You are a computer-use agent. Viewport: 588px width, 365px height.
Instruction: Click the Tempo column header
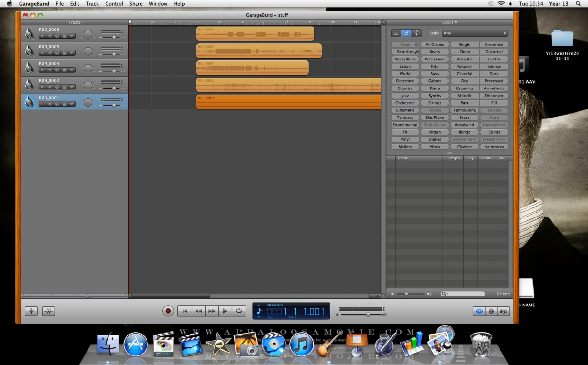coord(453,158)
